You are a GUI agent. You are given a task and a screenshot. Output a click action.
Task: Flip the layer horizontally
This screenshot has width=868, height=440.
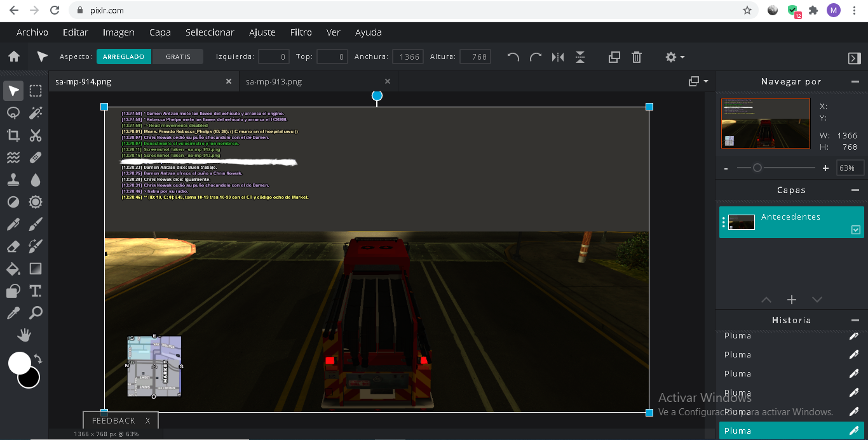tap(558, 57)
